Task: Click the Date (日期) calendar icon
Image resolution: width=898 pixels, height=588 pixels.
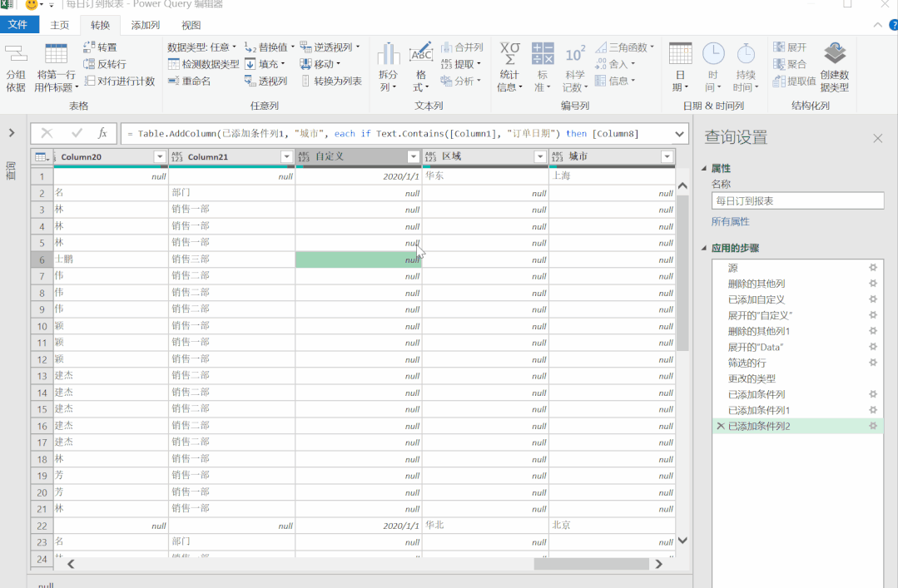Action: coord(681,53)
